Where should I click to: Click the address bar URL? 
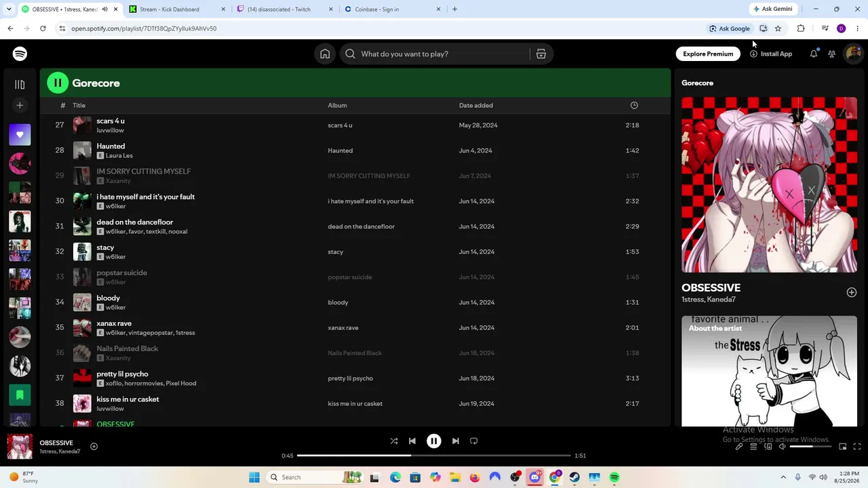144,28
